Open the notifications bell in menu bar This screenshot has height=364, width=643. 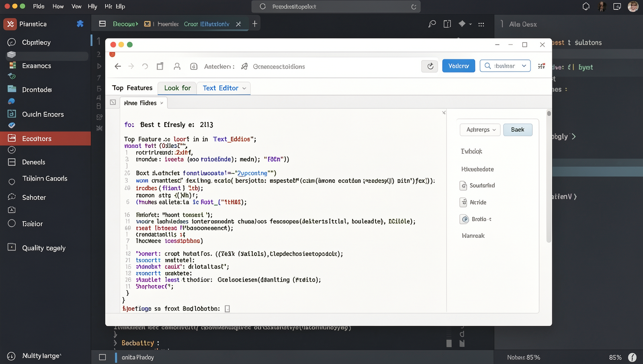(586, 6)
